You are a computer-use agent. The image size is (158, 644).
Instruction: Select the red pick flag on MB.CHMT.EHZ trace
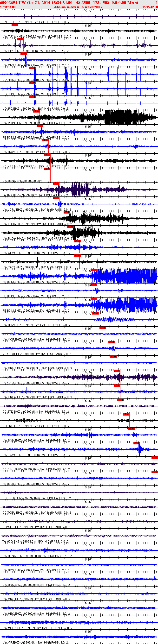coord(112,342)
